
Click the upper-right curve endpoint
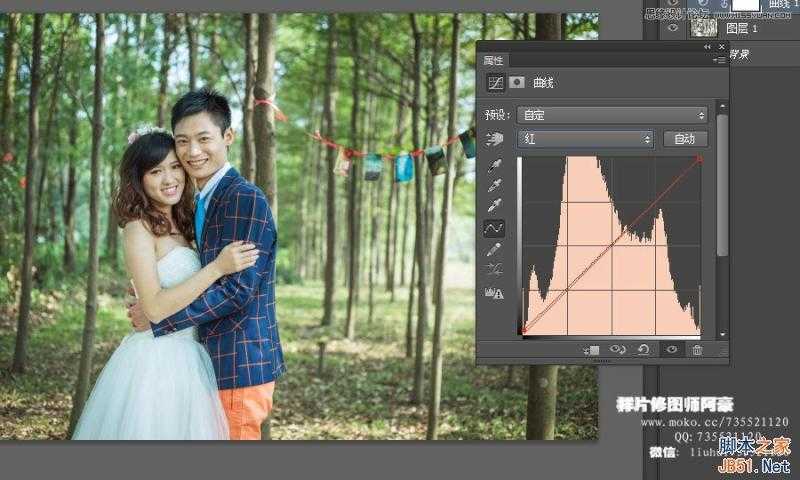[x=700, y=160]
